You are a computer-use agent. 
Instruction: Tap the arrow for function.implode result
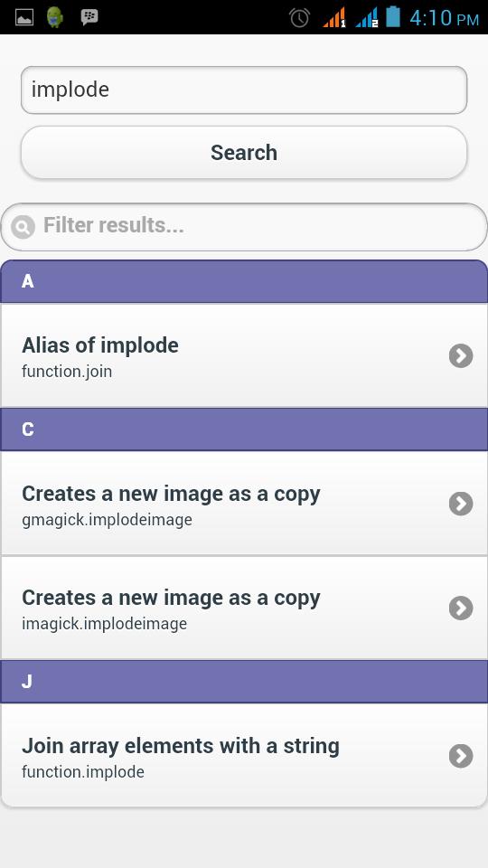pyautogui.click(x=461, y=756)
